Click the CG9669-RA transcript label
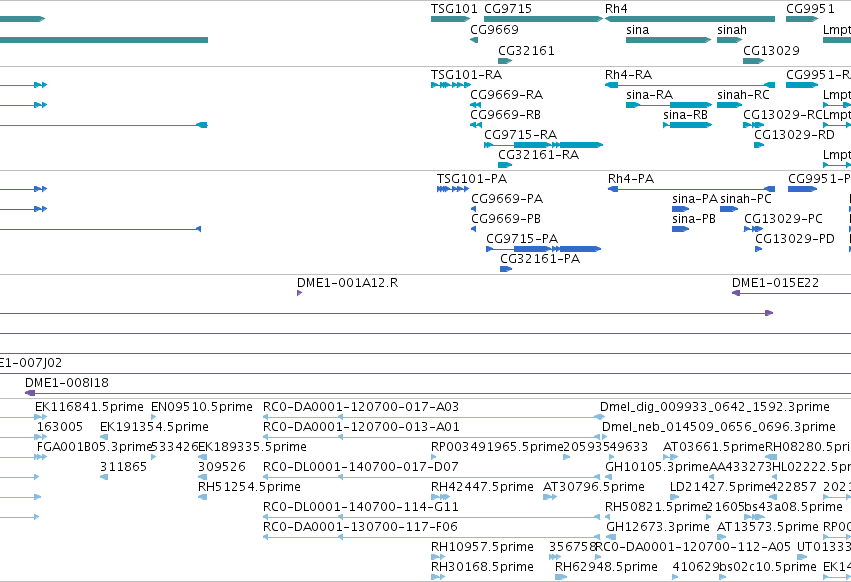This screenshot has width=851, height=582. tap(506, 94)
